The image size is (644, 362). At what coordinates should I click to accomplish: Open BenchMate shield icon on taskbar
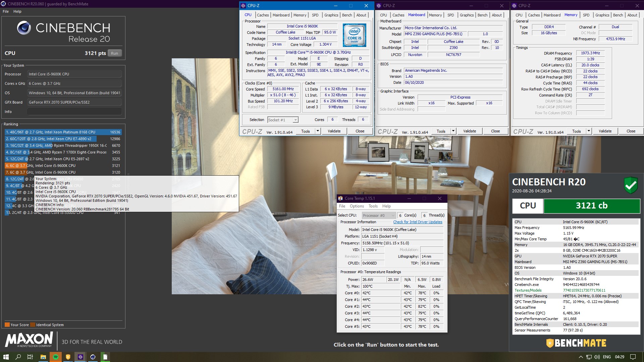tap(68, 357)
